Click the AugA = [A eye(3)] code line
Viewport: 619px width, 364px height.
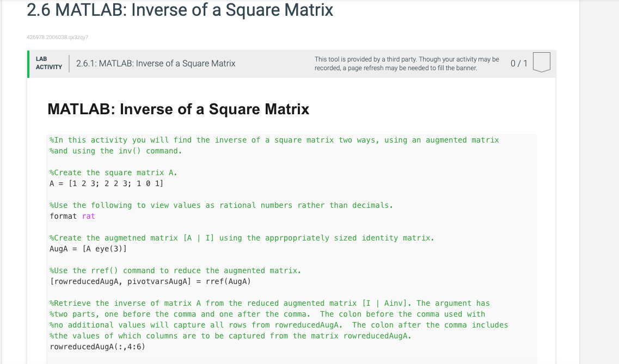[88, 249]
